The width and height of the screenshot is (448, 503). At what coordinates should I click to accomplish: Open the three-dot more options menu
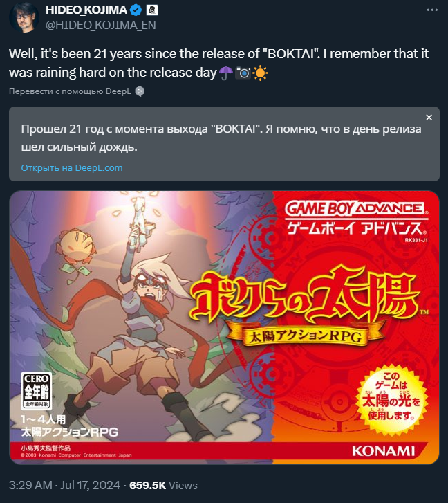tap(432, 10)
